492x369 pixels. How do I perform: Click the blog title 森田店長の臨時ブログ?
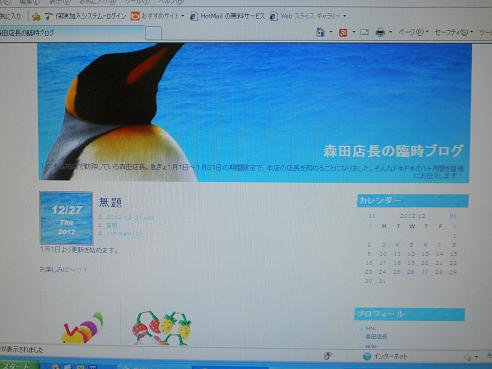[393, 151]
